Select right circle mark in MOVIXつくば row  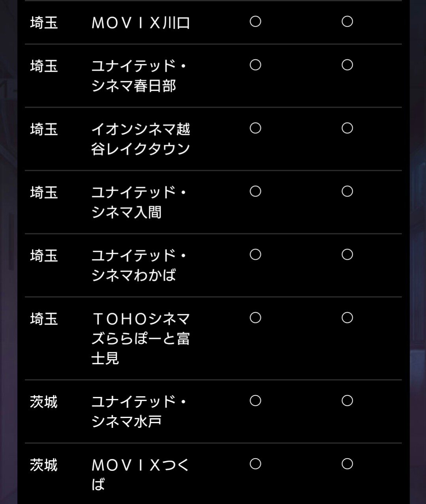pyautogui.click(x=347, y=464)
